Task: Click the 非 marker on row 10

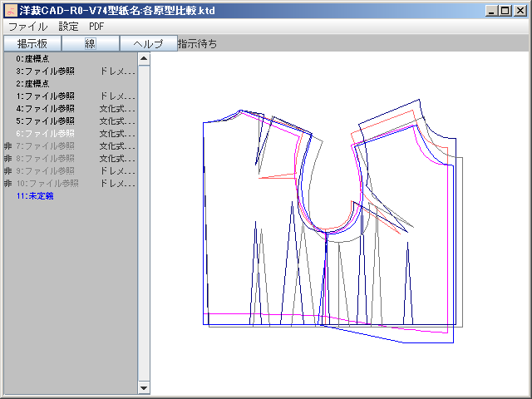Action: (x=7, y=184)
